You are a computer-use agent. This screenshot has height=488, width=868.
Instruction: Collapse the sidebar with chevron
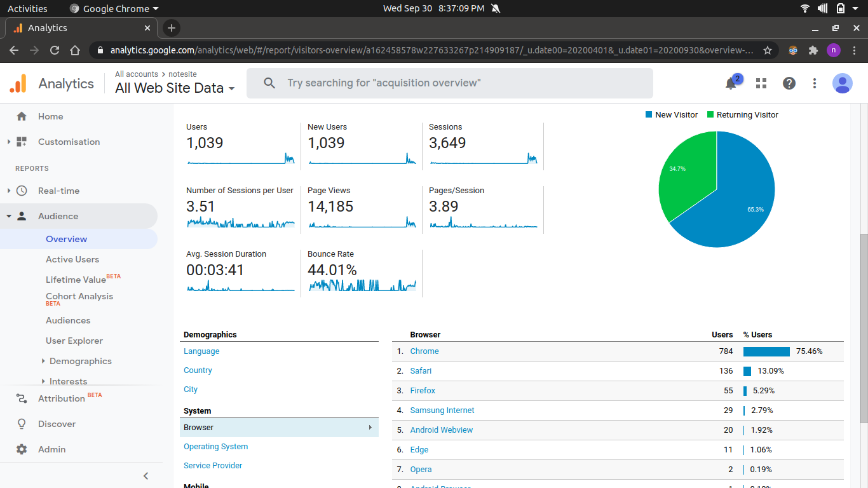point(146,476)
